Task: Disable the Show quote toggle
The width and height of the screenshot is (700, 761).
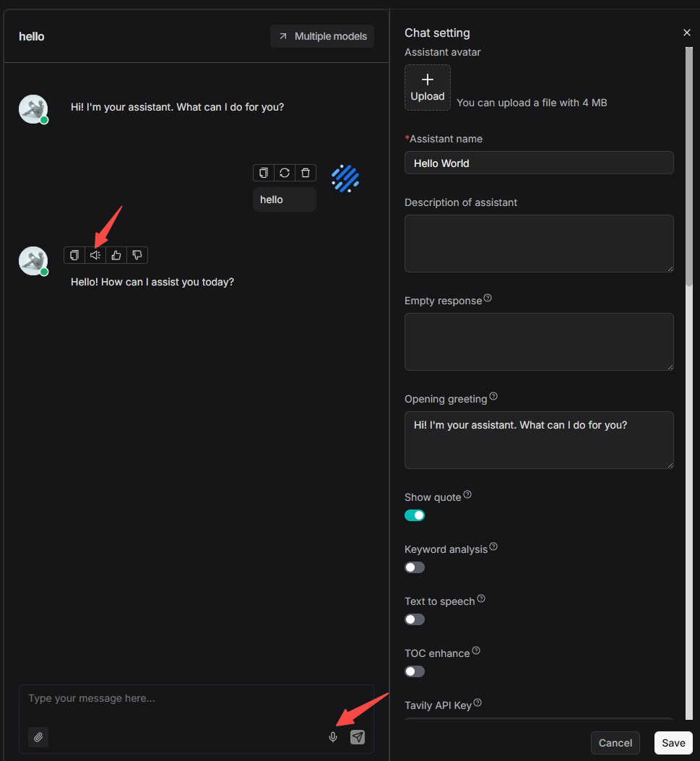Action: [x=415, y=515]
